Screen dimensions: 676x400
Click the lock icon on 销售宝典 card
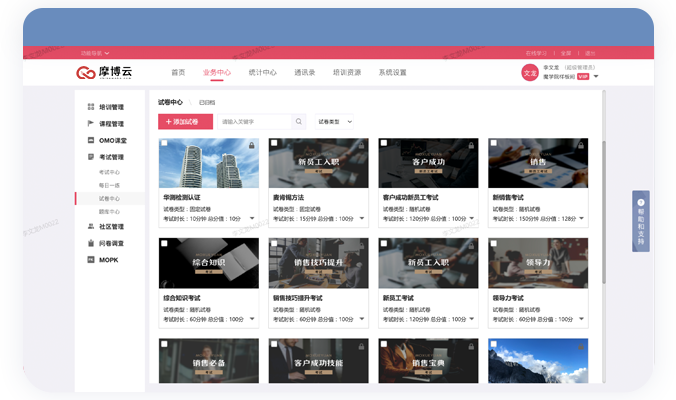471,346
